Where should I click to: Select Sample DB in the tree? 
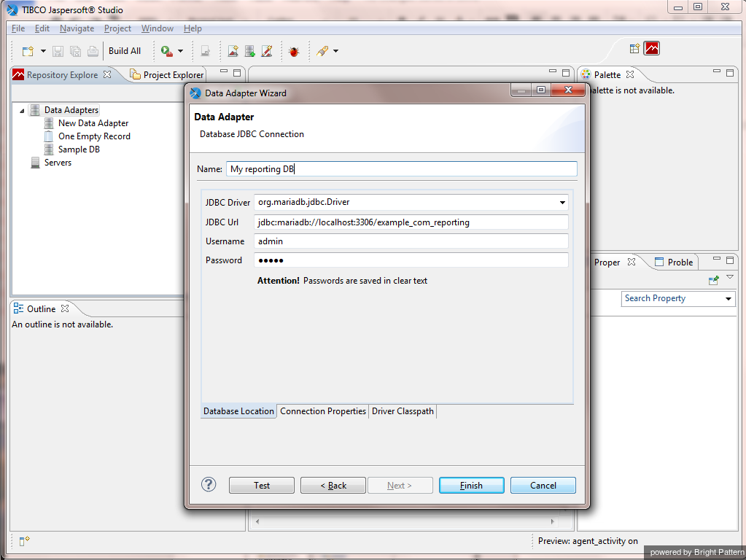79,149
